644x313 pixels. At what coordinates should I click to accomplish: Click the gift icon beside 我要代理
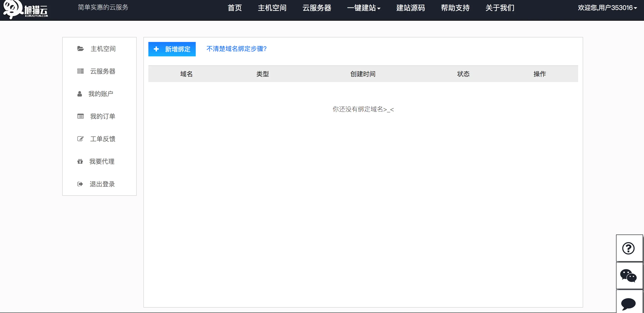tap(80, 161)
